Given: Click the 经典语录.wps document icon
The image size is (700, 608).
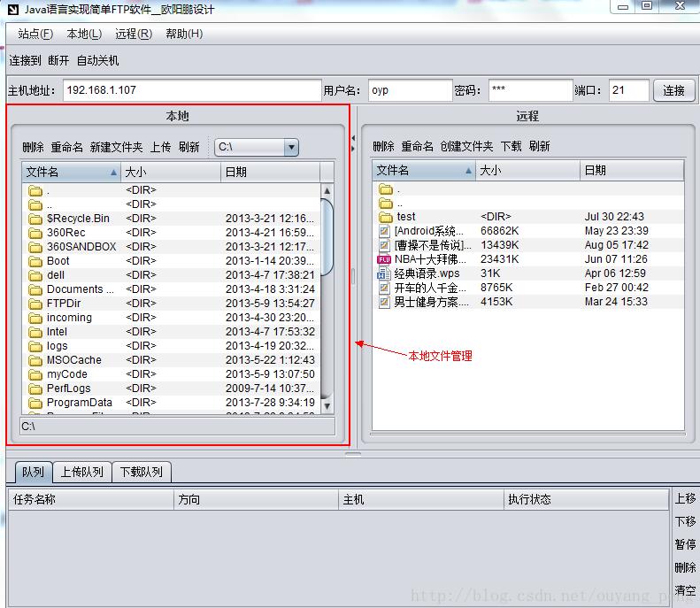Looking at the screenshot, I should tap(384, 273).
